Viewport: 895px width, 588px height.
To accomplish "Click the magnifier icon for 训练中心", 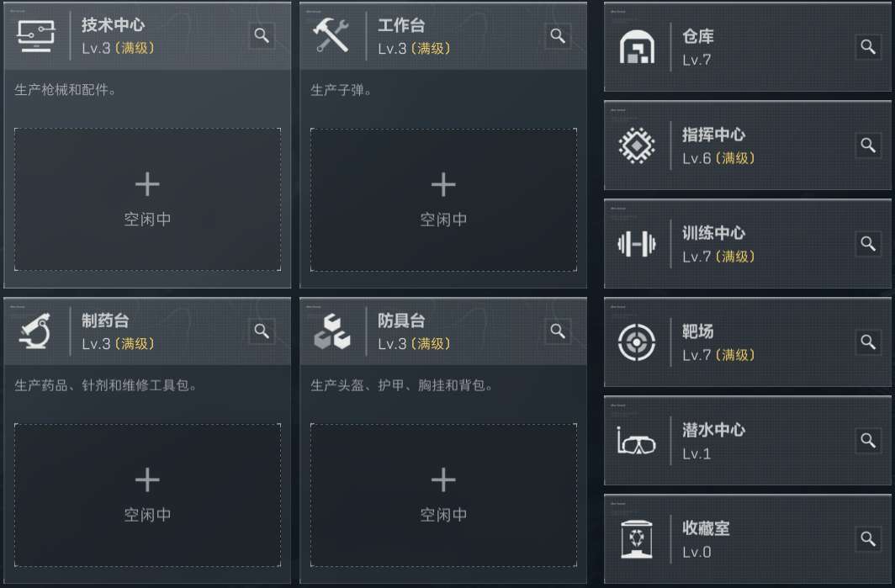I will (868, 243).
